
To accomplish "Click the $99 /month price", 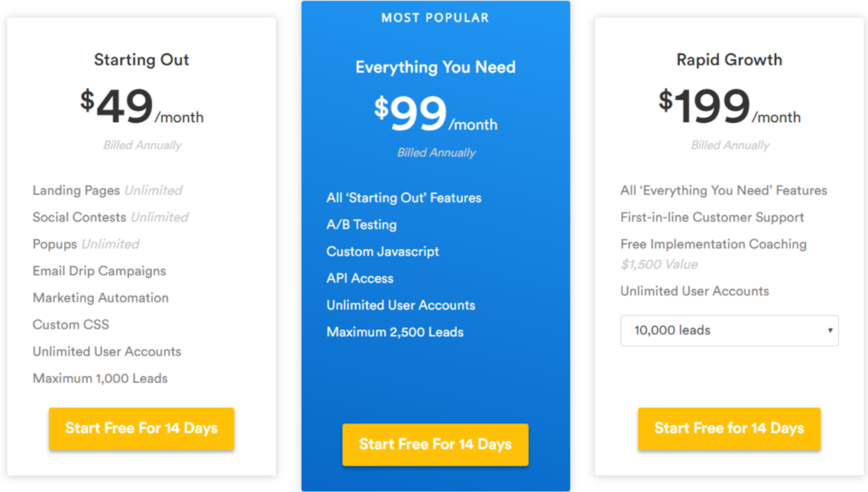I will (435, 113).
